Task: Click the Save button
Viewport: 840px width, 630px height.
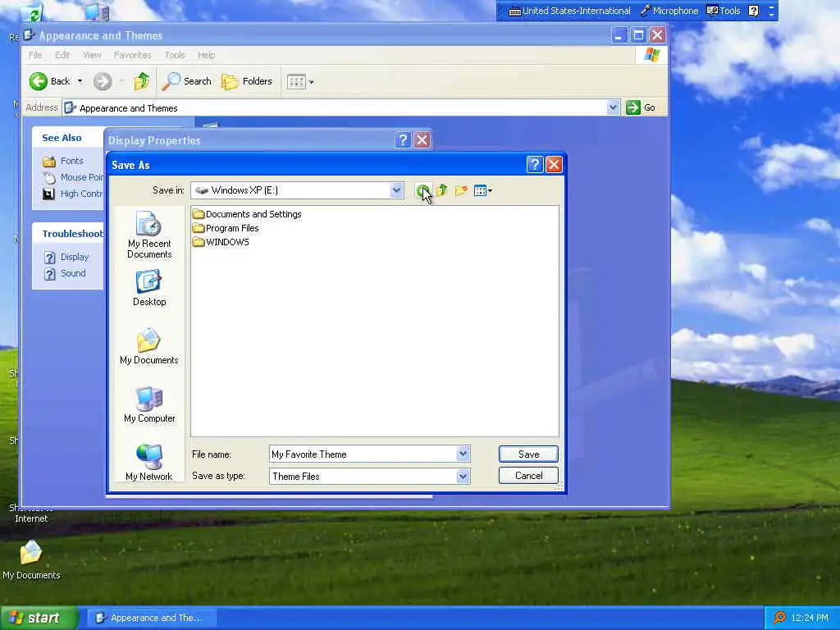Action: pyautogui.click(x=528, y=454)
